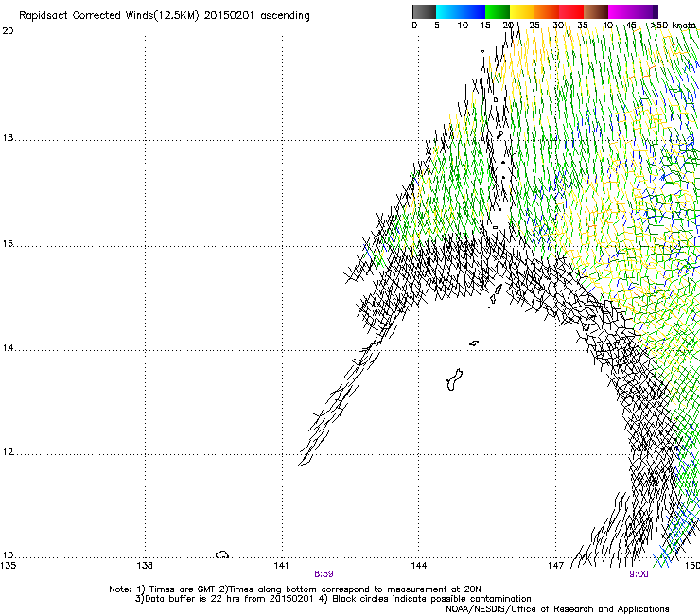Click the legend scale label "25"

pos(534,26)
